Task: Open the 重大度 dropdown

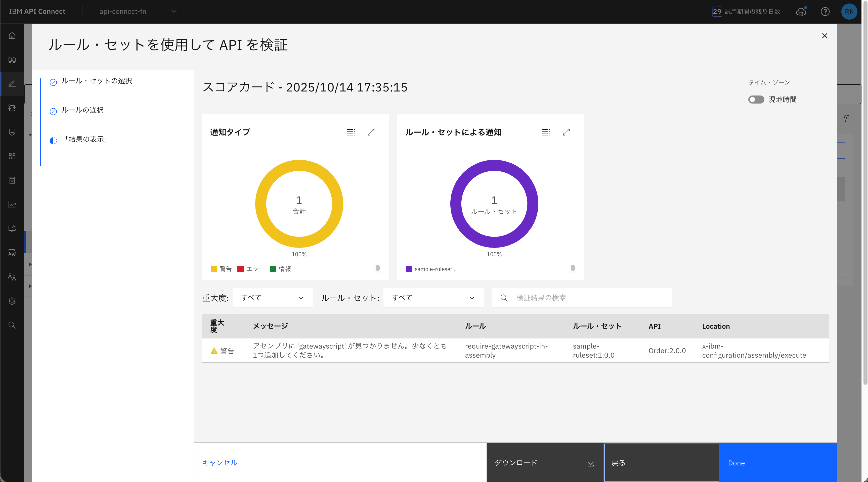Action: 272,298
